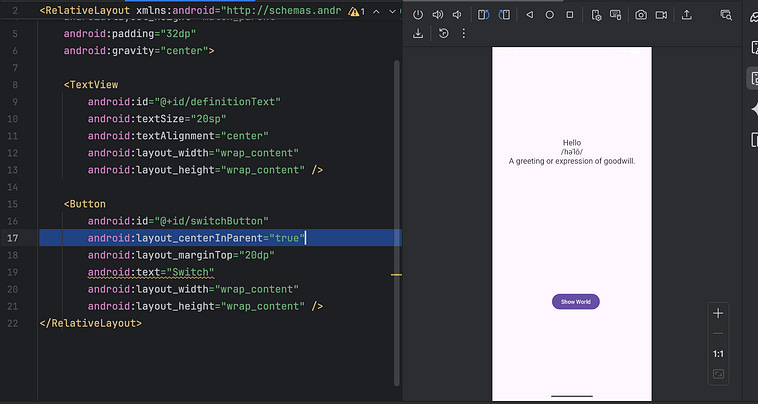Viewport: 758px width, 404px height.
Task: Zoom in the emulator with plus button
Action: click(x=718, y=313)
